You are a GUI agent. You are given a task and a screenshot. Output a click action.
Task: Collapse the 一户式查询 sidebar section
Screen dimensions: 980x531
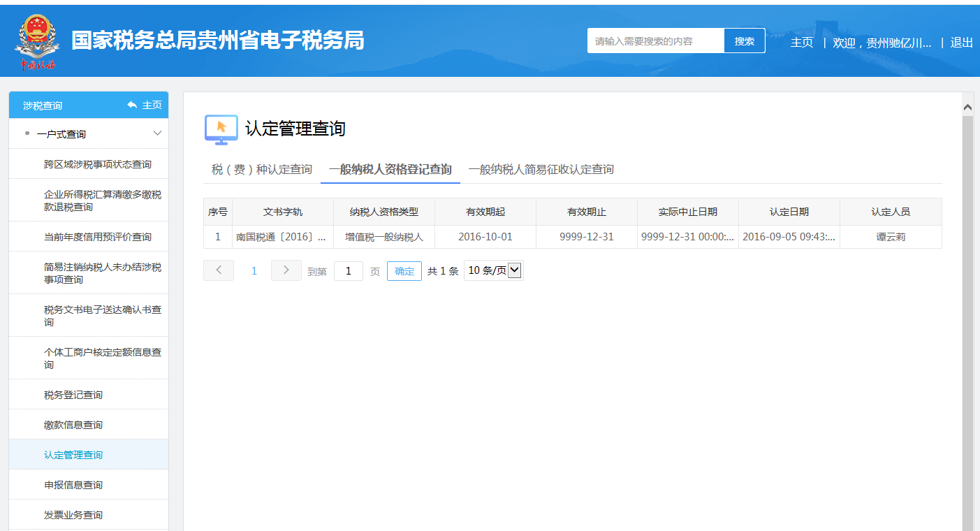point(157,133)
